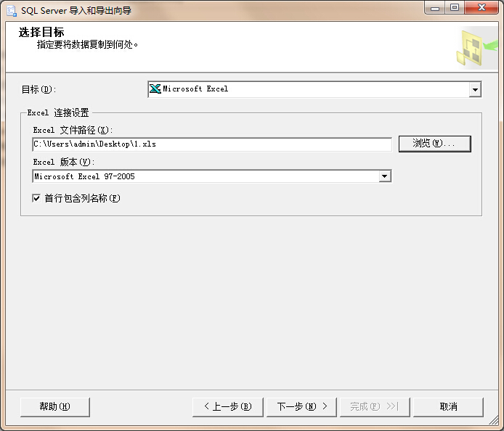Expand the Excel 版本 dropdown arrow

point(385,176)
